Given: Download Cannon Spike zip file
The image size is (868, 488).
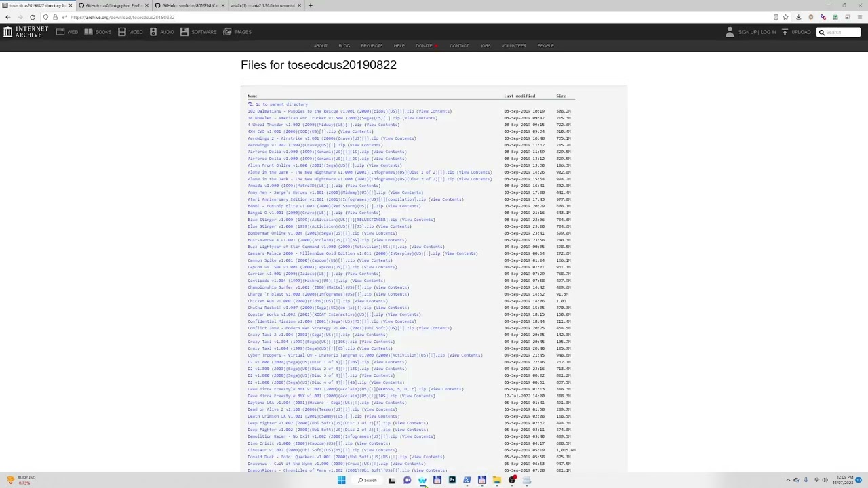Looking at the screenshot, I should point(301,260).
